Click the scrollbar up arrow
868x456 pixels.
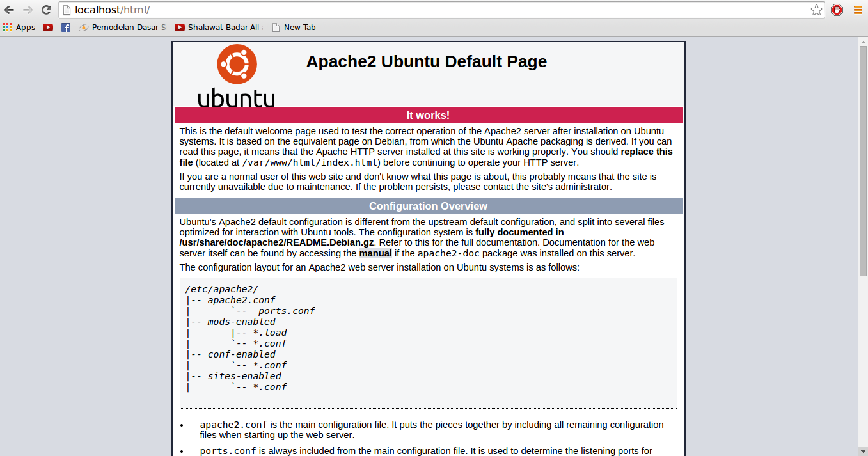point(863,41)
